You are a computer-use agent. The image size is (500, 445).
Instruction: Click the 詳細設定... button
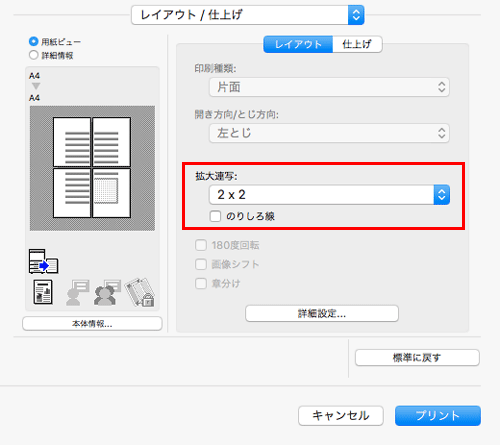click(x=322, y=313)
